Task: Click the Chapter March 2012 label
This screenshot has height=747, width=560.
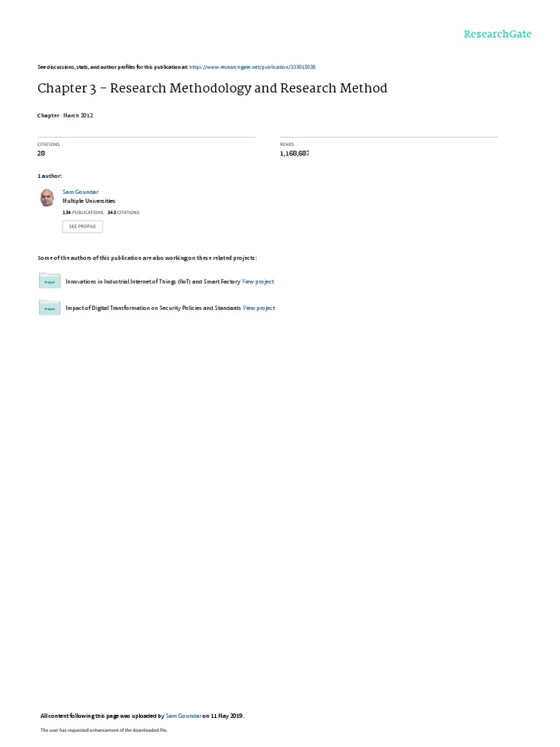Action: tap(65, 116)
